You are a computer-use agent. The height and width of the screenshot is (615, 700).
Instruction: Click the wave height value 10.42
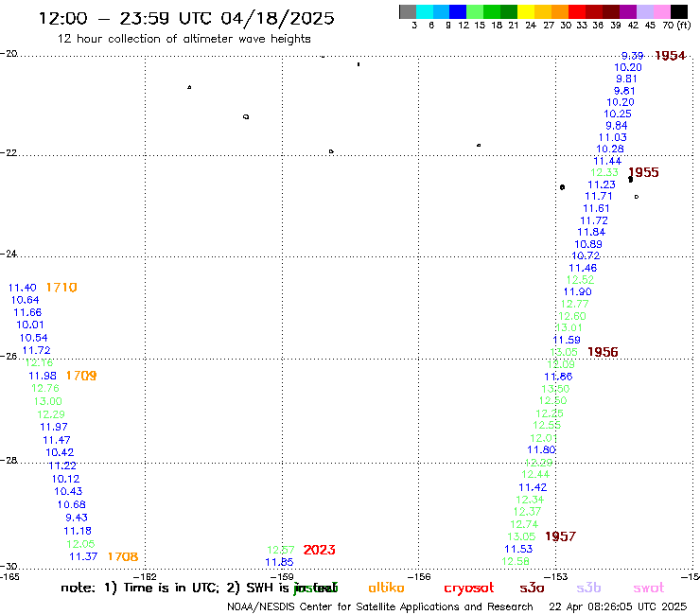(x=60, y=452)
